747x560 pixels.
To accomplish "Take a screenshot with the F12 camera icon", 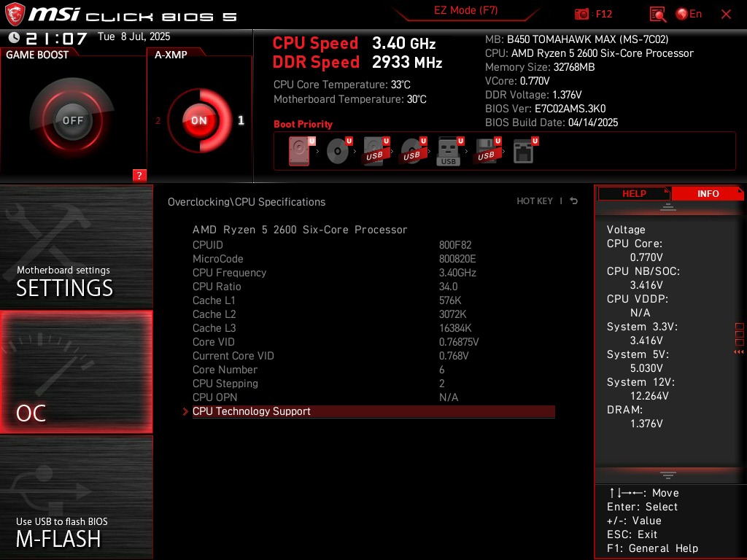I will pos(581,15).
